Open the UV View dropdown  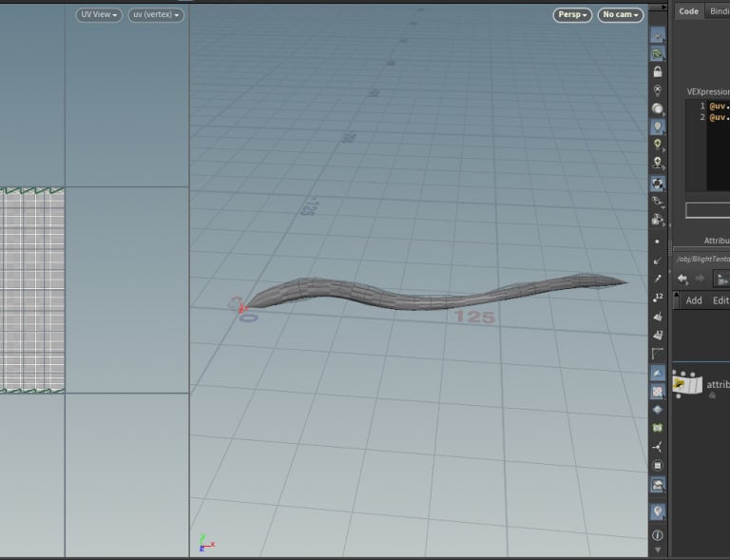point(99,15)
